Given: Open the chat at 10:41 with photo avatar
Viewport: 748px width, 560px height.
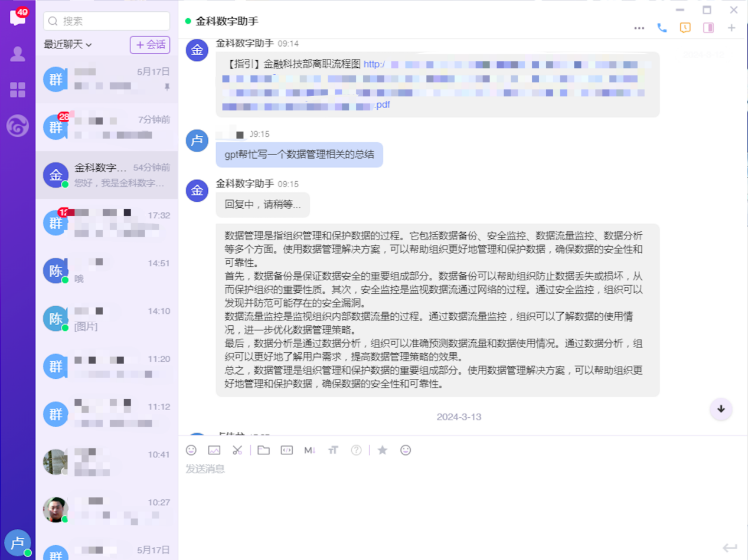Looking at the screenshot, I should point(107,461).
